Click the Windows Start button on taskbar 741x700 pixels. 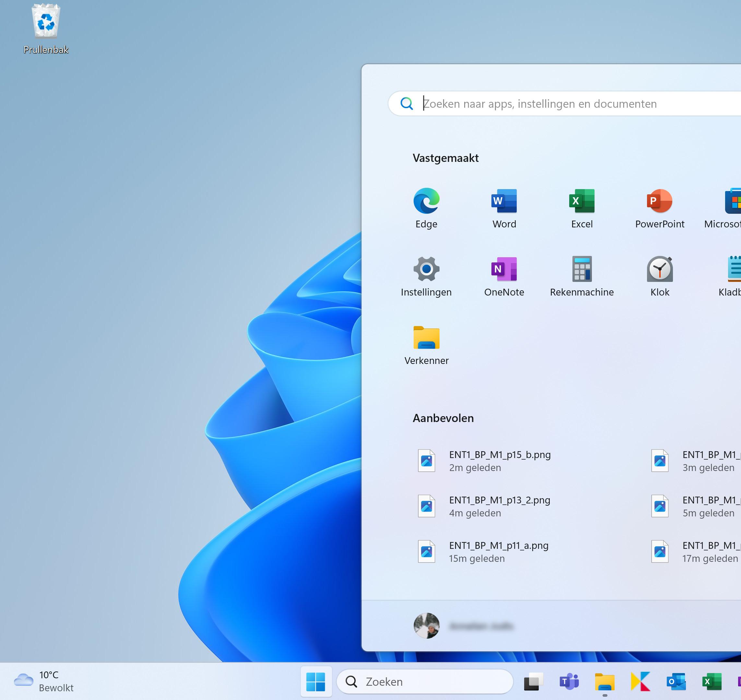click(x=315, y=682)
